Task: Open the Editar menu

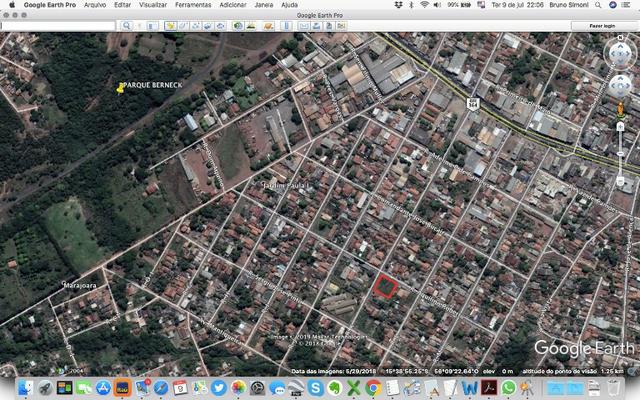Action: 122,5
